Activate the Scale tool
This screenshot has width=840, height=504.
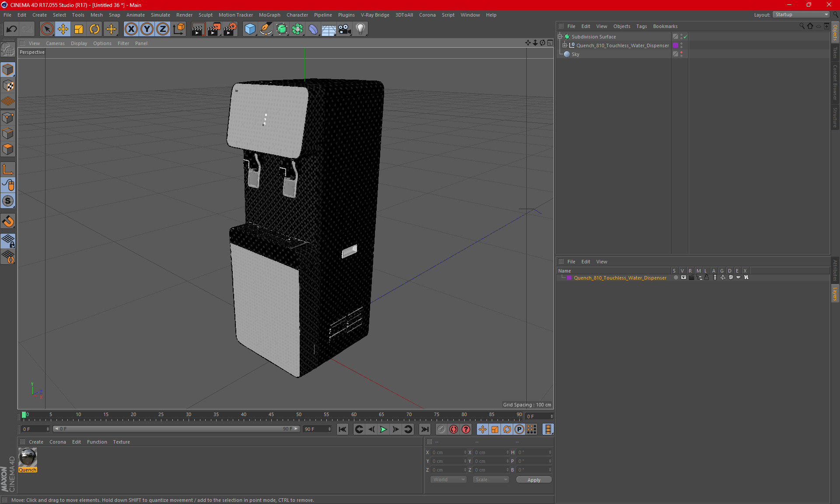click(x=79, y=29)
